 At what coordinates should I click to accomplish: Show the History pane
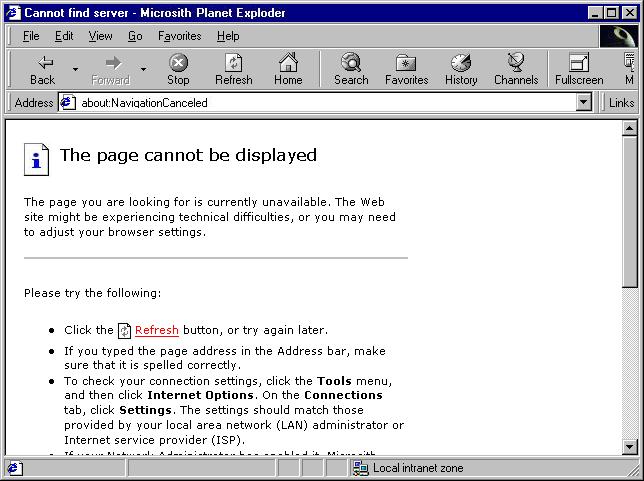click(461, 69)
